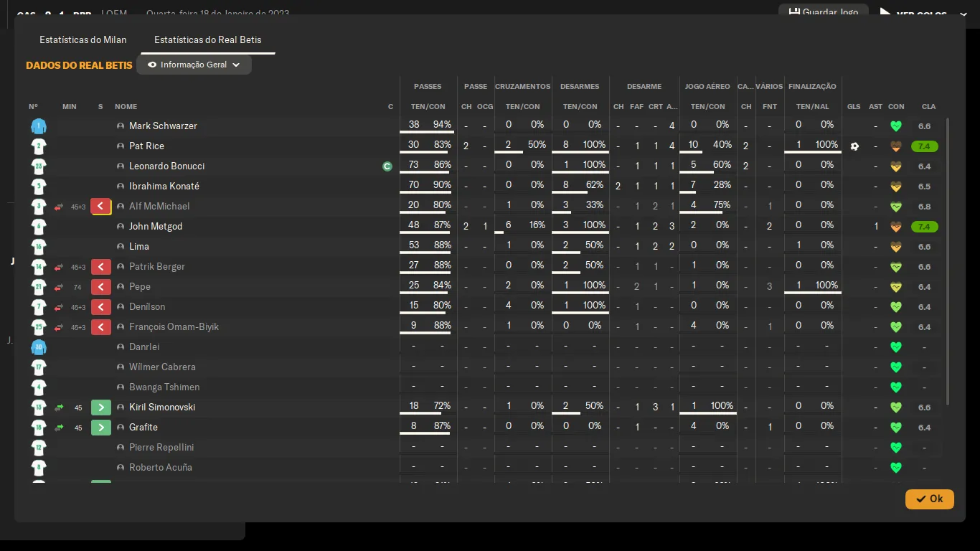Click the Guardar Jogo button
This screenshot has height=551, width=980.
tap(823, 12)
